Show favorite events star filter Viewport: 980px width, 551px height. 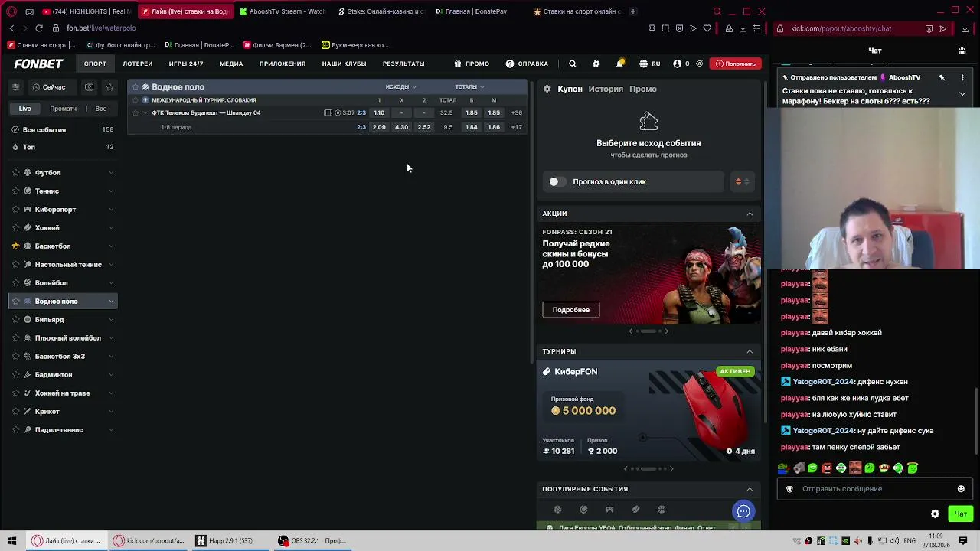tap(109, 87)
